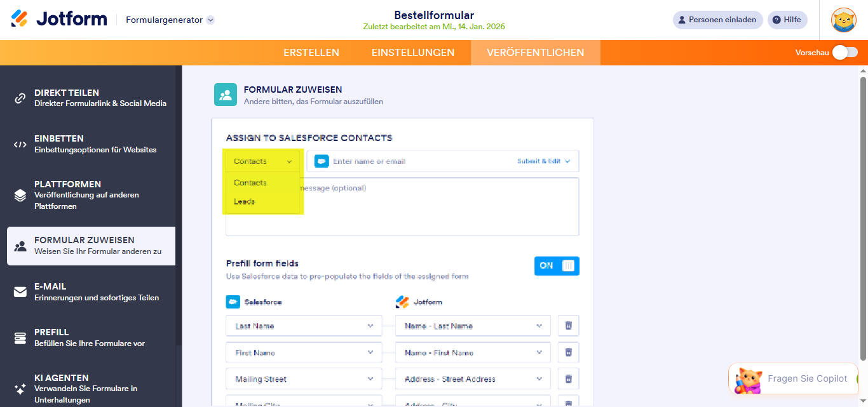The image size is (868, 407).
Task: Click the Personen einladen button
Action: tap(717, 20)
